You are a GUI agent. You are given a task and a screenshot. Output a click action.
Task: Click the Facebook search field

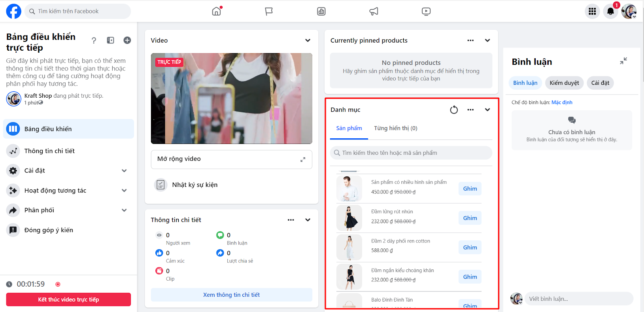78,11
